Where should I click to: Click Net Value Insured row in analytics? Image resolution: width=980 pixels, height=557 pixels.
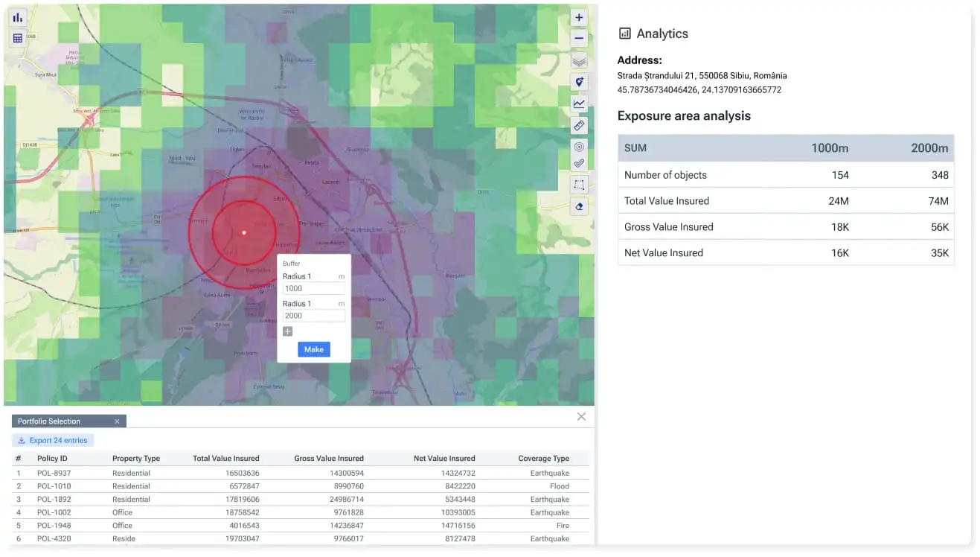[x=786, y=252]
